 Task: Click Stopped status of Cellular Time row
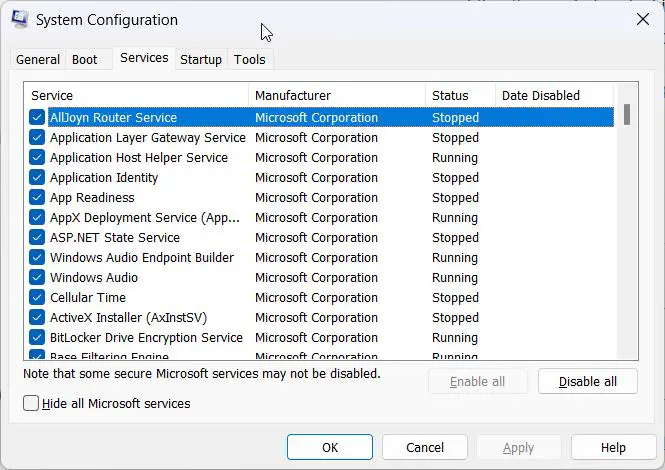455,297
